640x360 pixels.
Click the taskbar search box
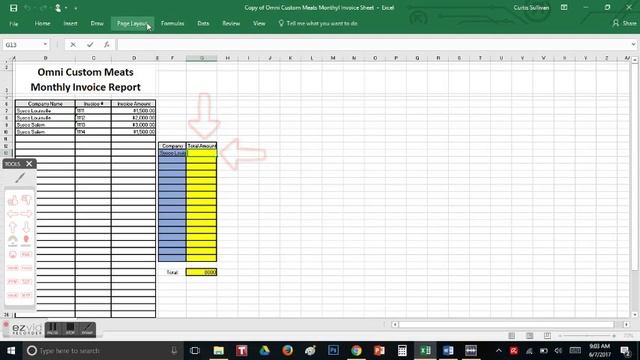pos(102,351)
